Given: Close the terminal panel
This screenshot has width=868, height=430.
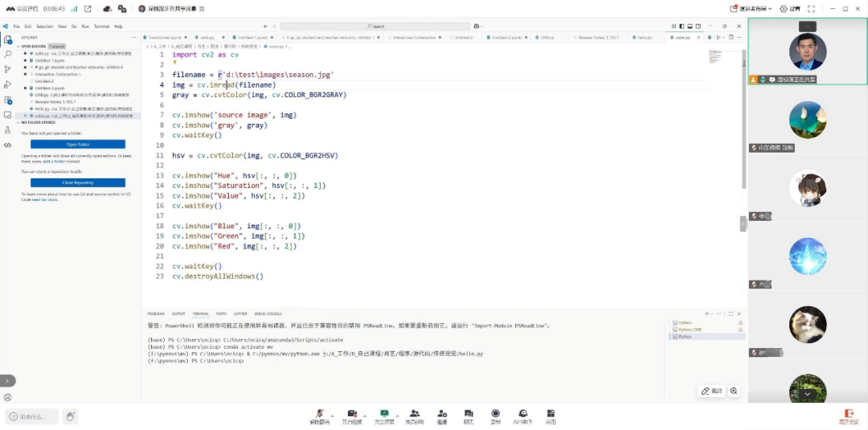Looking at the screenshot, I should tap(739, 313).
